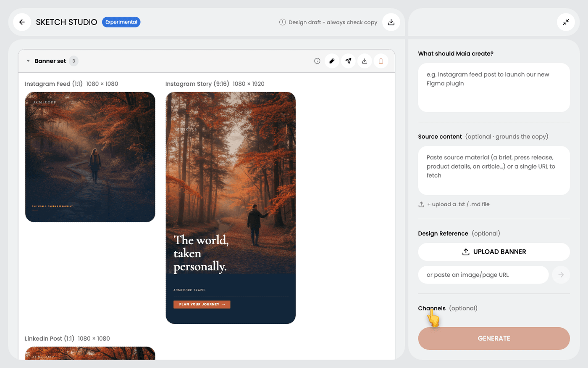
Task: Click info icon beside Design draft notice
Action: [x=283, y=22]
